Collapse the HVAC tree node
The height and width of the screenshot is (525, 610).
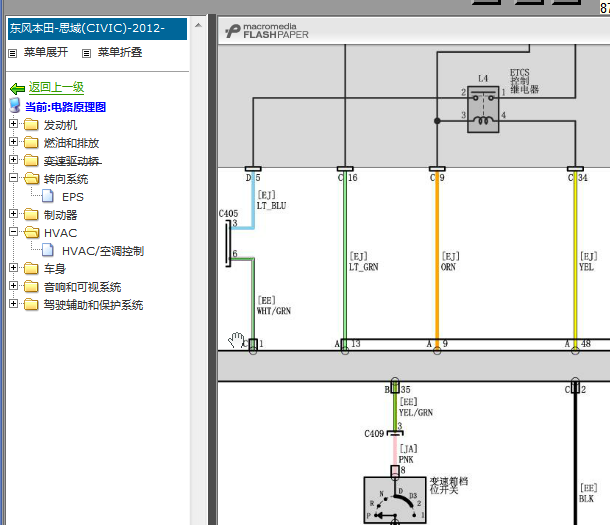coord(14,232)
